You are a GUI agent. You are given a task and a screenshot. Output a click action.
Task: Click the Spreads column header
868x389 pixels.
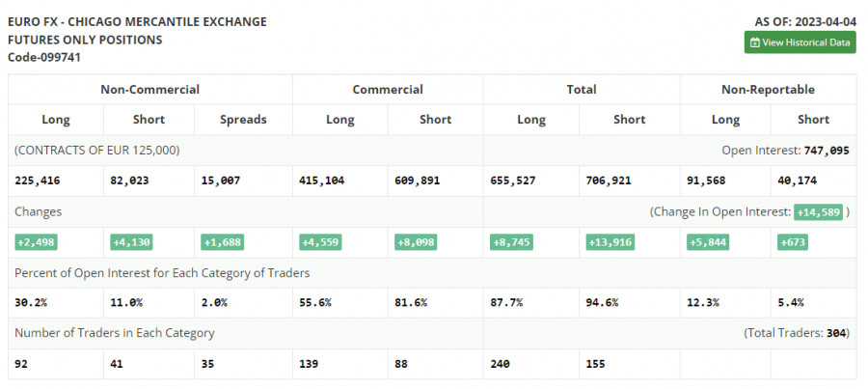click(x=242, y=120)
